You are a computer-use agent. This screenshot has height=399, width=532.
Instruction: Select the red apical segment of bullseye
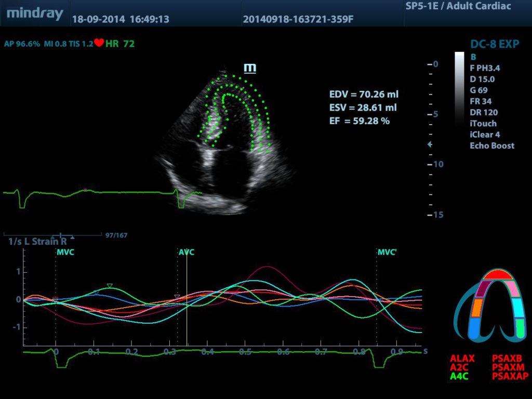pyautogui.click(x=498, y=275)
